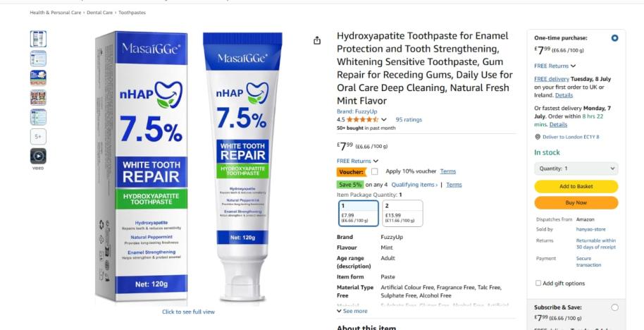
Task: Select package quantity 2 option
Action: point(402,213)
